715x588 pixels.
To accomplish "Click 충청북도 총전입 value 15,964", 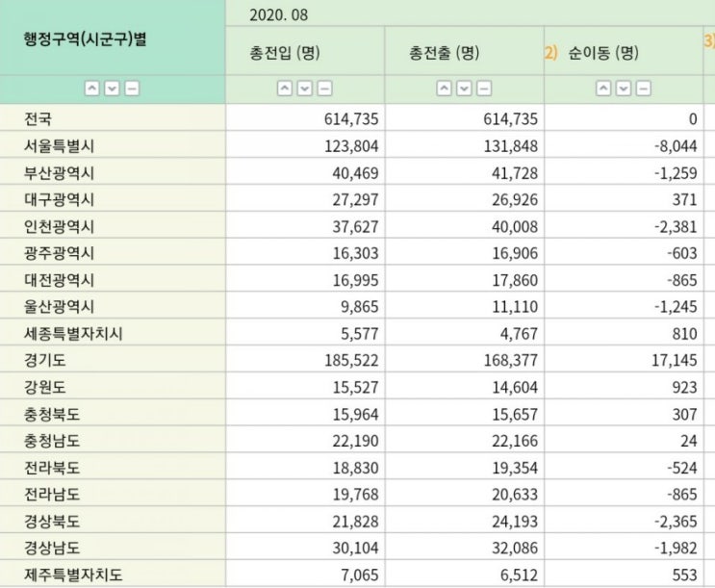I will tap(355, 414).
